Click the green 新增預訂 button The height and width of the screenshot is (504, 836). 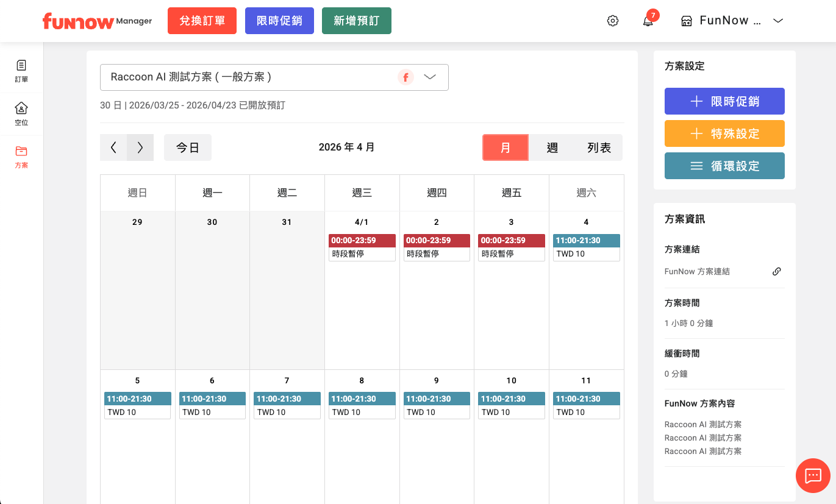click(x=356, y=21)
